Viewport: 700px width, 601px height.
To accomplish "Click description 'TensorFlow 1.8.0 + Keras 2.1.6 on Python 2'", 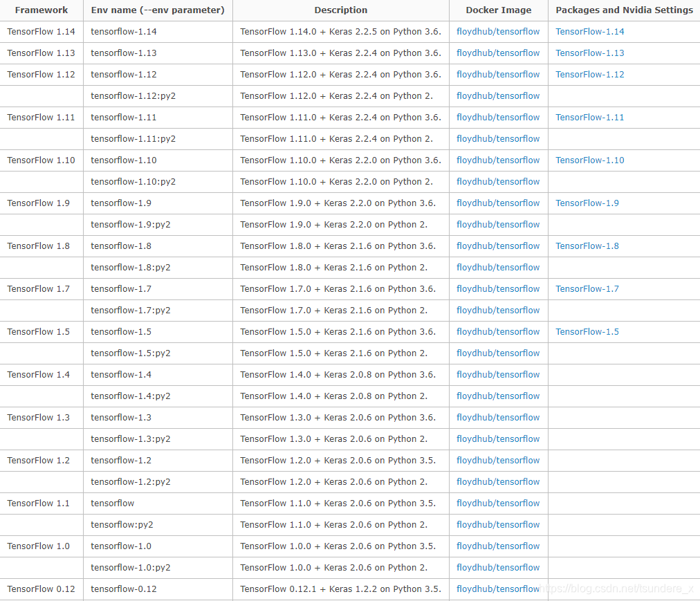I will coord(333,268).
